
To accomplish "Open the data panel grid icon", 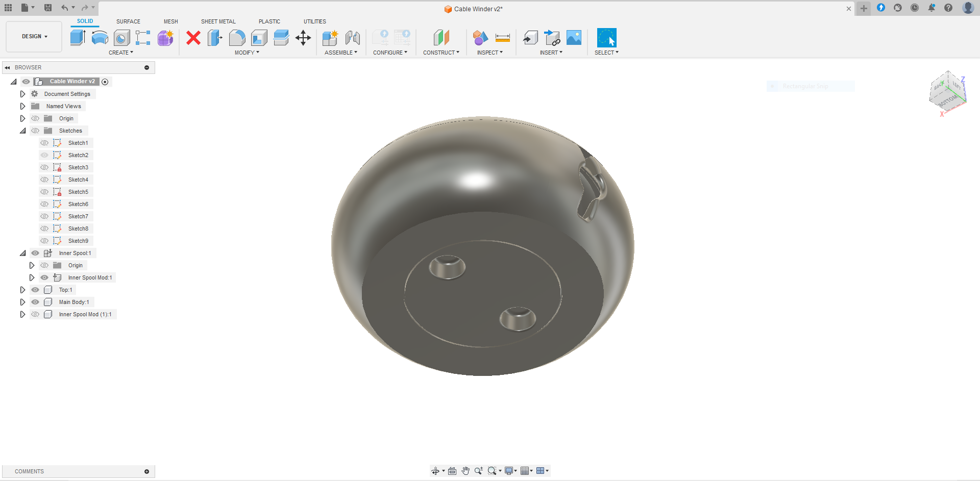I will 8,8.
